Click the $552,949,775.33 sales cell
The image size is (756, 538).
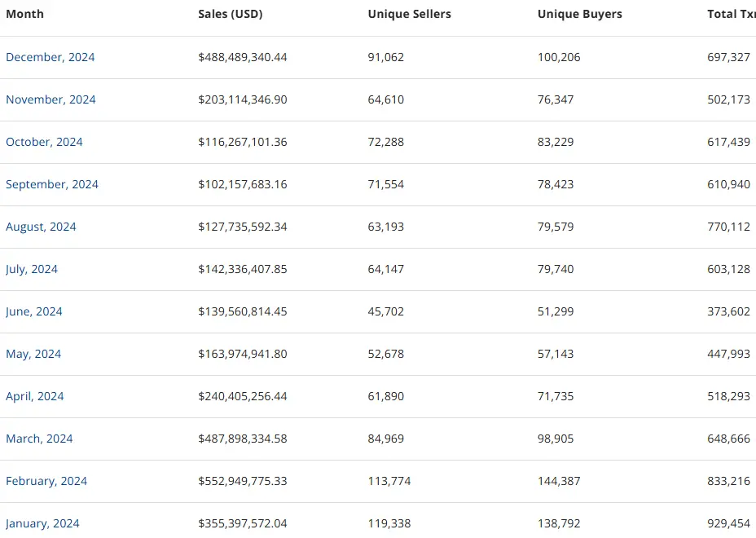[x=243, y=481]
